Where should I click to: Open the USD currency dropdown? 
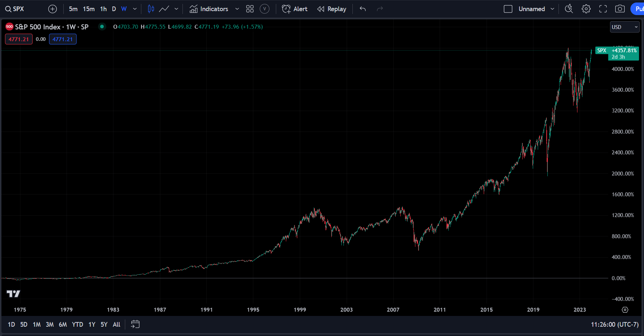pyautogui.click(x=625, y=27)
